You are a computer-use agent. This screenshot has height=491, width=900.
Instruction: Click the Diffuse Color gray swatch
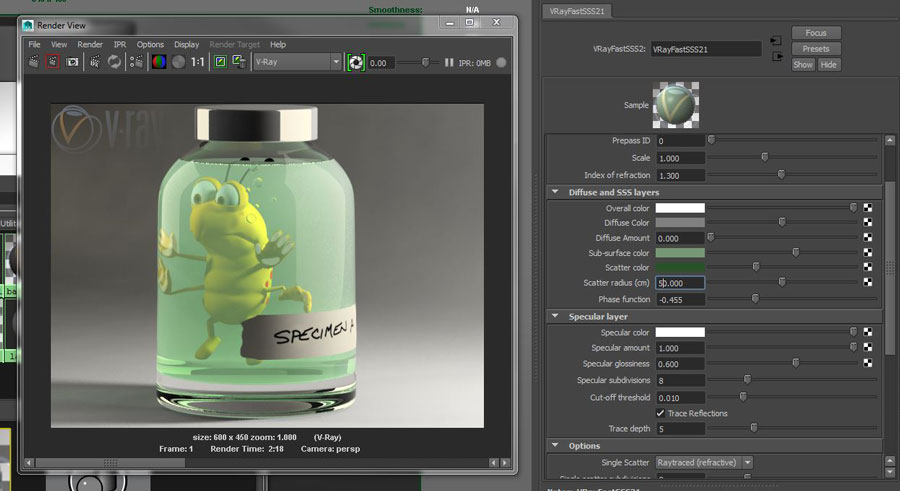point(680,222)
